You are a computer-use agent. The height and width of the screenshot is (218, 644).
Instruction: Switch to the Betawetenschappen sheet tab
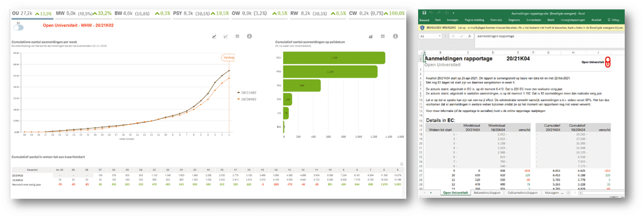486,192
